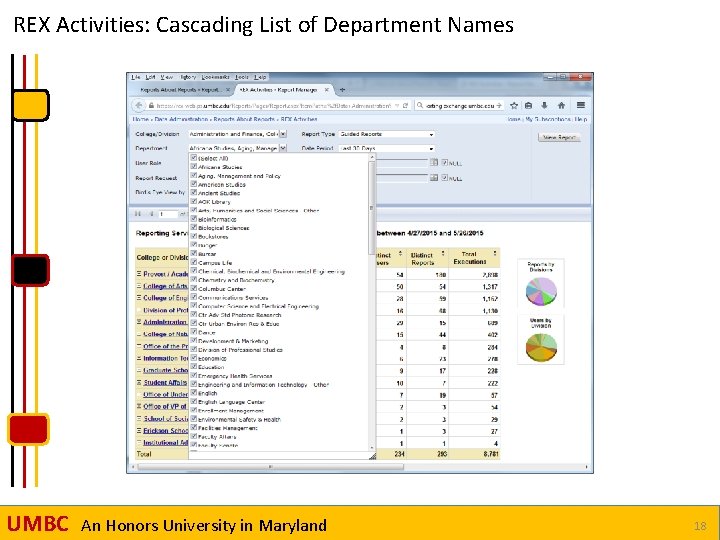Expand the Student Affairs row

click(x=139, y=382)
